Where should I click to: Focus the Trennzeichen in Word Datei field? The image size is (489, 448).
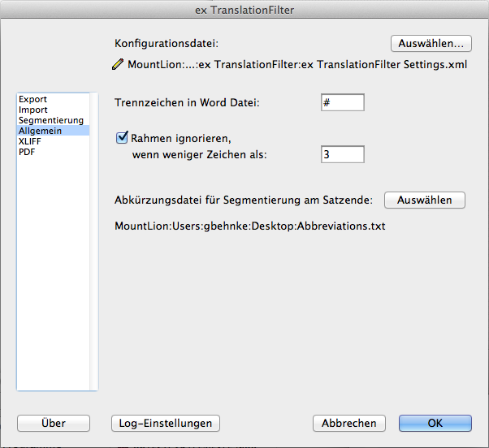[x=343, y=102]
